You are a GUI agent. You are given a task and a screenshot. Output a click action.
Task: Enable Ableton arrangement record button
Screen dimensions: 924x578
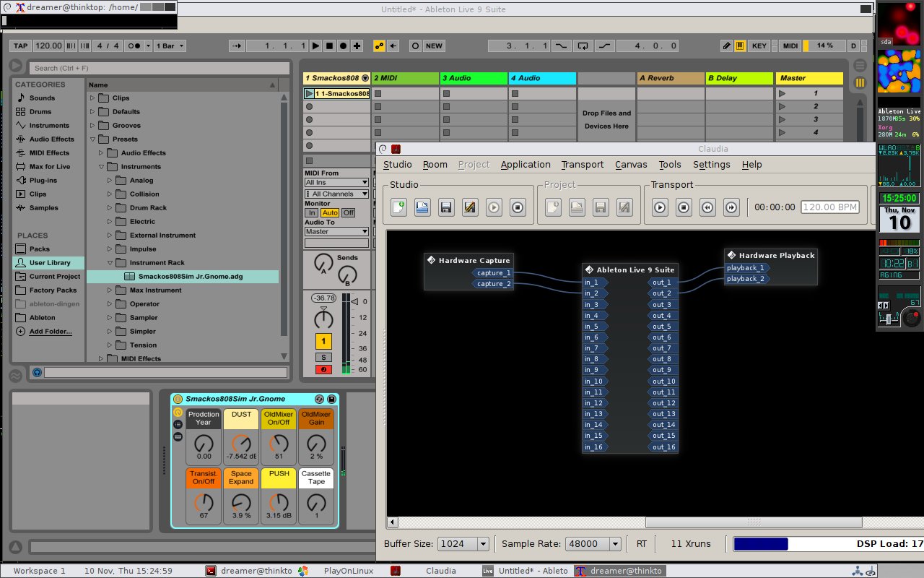343,46
